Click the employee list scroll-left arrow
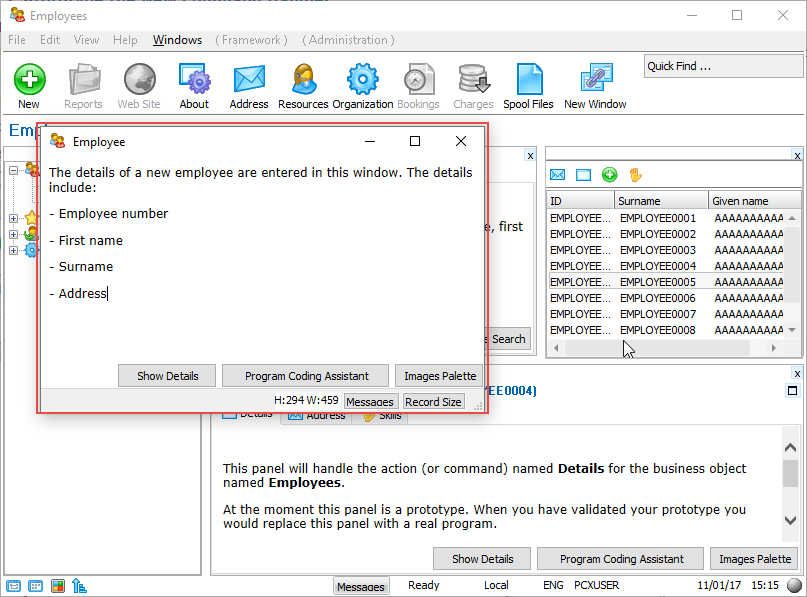This screenshot has height=597, width=807. [556, 348]
